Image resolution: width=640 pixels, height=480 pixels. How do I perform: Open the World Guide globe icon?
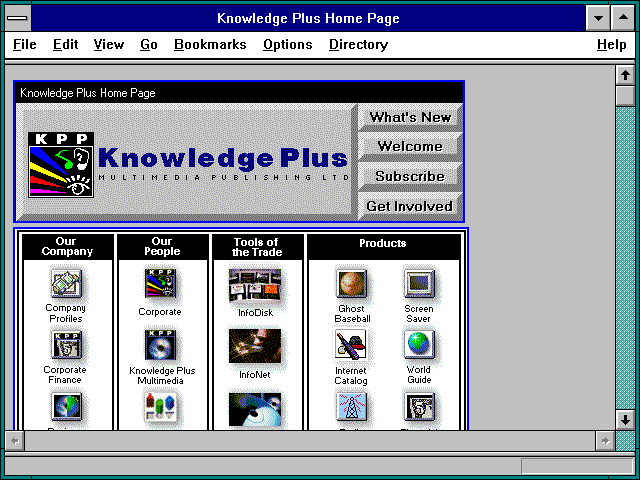(419, 344)
